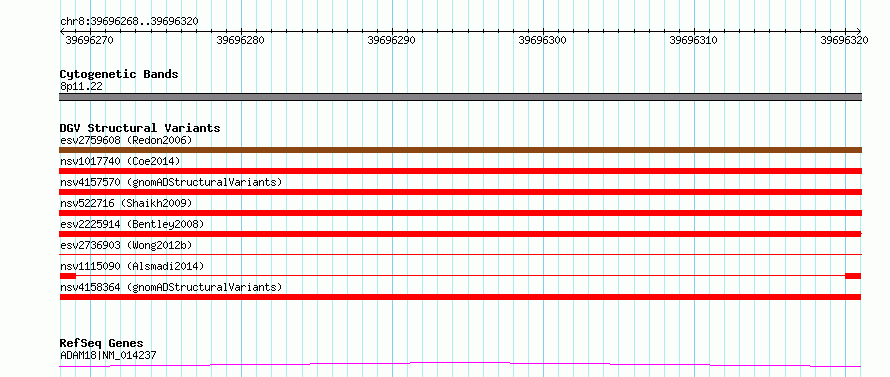
Task: Click ruler position 39696310
Action: [694, 40]
